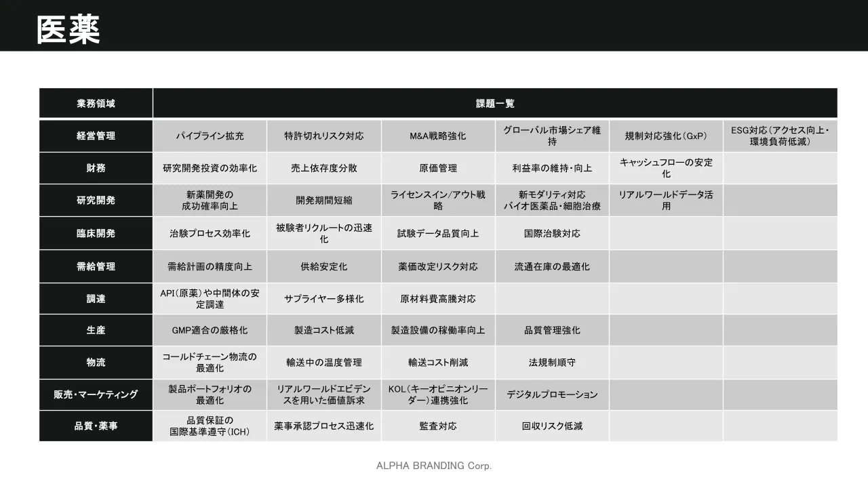Click the 臨床開発 row label
The image size is (868, 488).
coord(96,233)
